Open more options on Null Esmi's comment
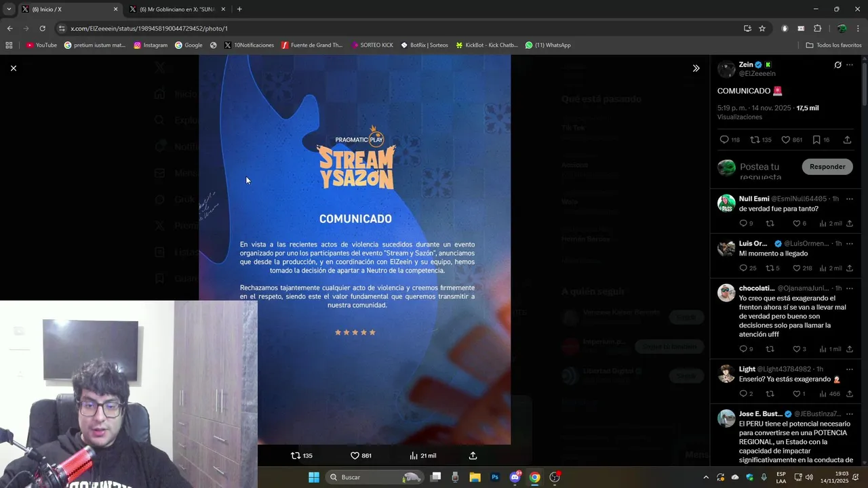 (850, 199)
